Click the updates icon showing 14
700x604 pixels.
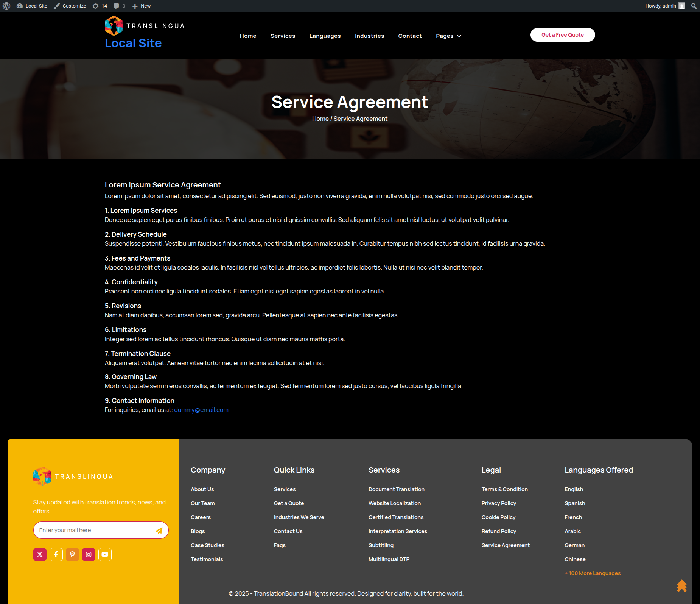coord(100,6)
